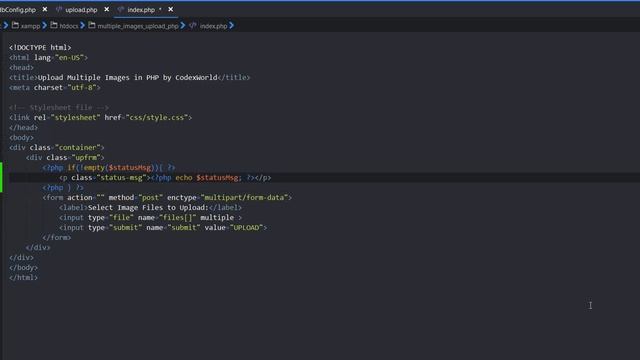This screenshot has height=360, width=640.
Task: Click the closing </form> tag
Action: pos(57,238)
